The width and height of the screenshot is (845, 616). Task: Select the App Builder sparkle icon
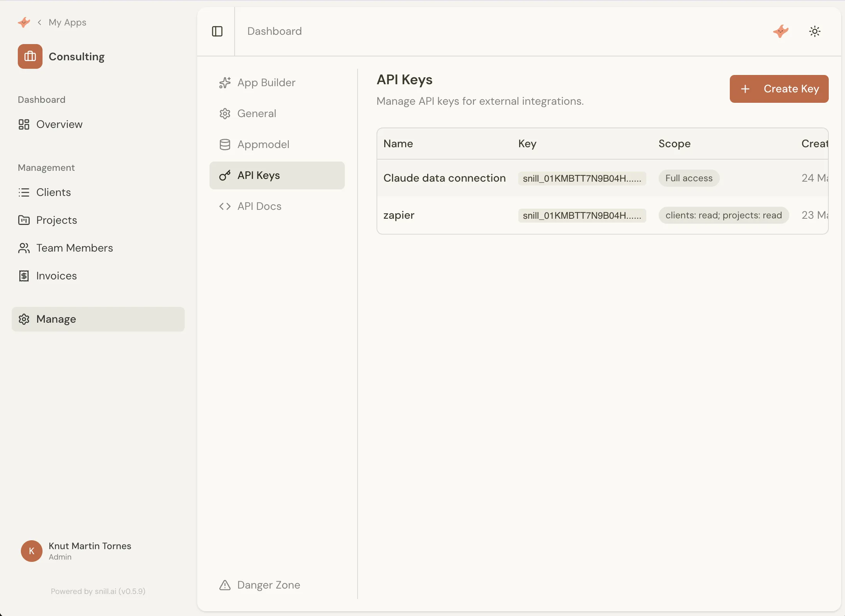coord(225,82)
